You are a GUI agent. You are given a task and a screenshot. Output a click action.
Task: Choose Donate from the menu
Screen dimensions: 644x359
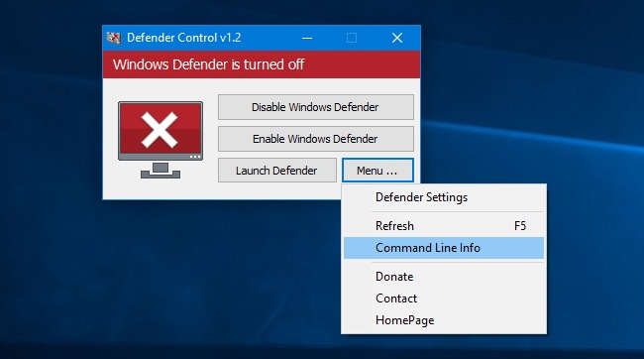click(x=444, y=277)
